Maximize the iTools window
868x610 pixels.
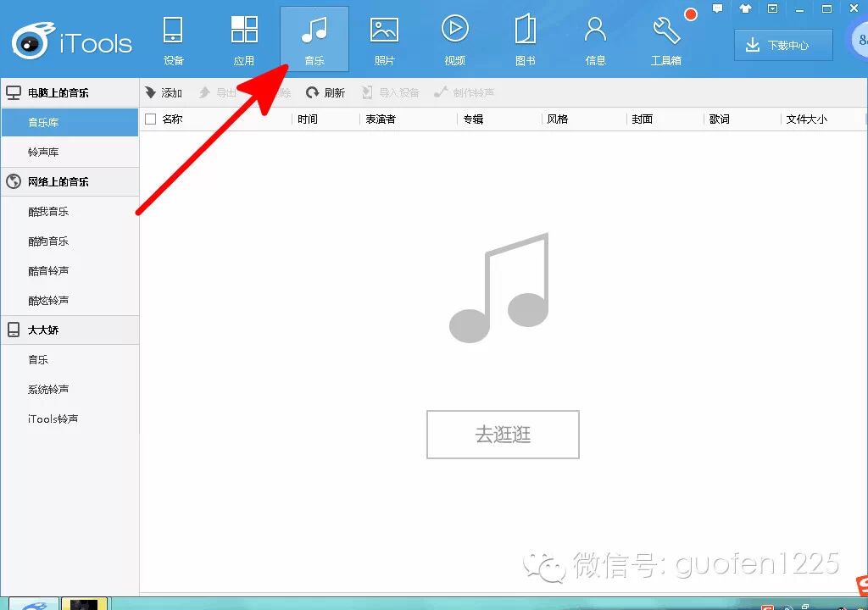tap(826, 8)
